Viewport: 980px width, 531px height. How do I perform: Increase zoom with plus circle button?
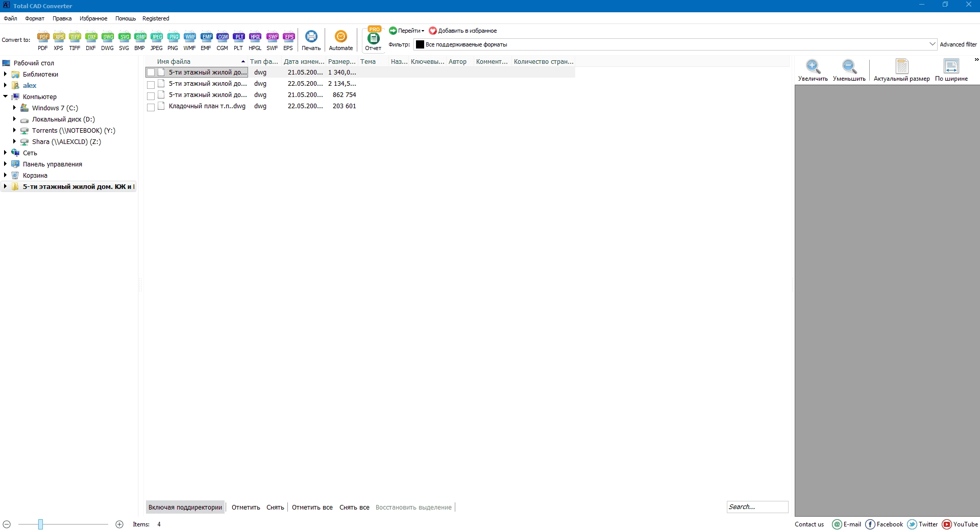pyautogui.click(x=119, y=524)
